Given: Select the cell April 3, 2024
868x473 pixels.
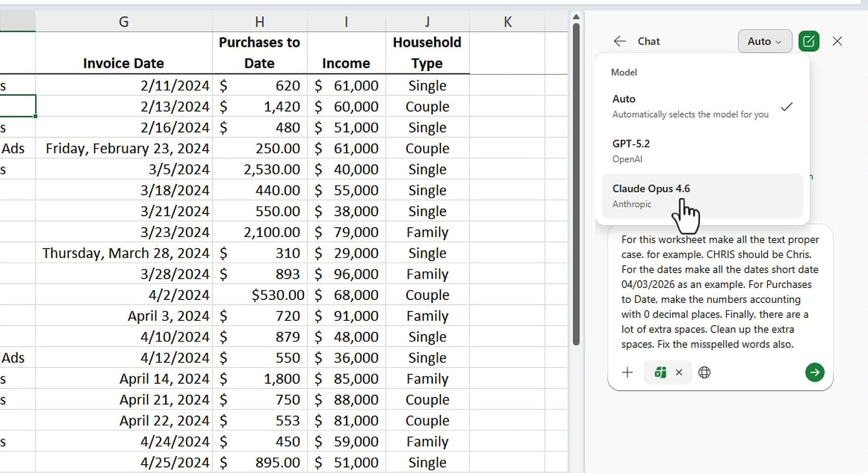Looking at the screenshot, I should 124,316.
